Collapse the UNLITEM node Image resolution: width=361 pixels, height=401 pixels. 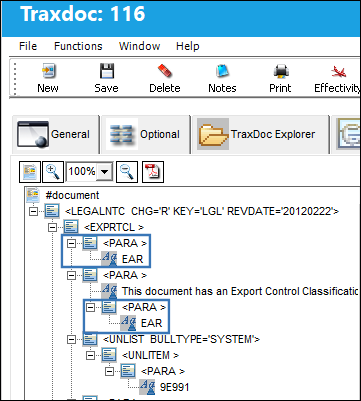coord(90,355)
